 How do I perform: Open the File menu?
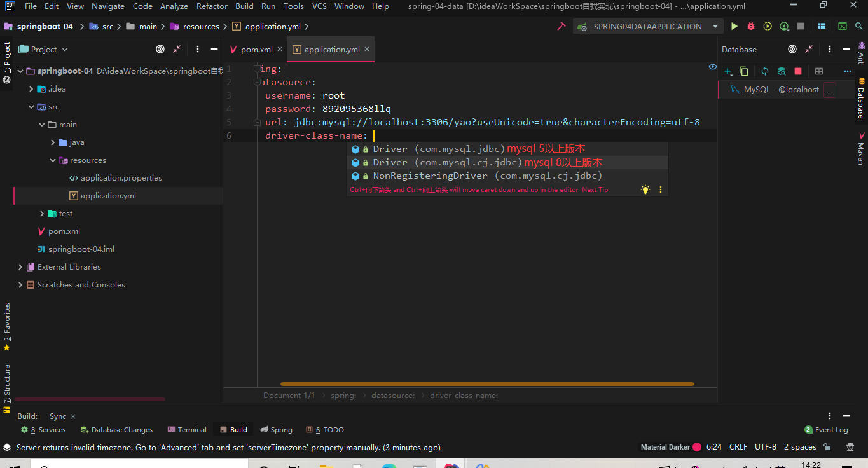[x=31, y=6]
